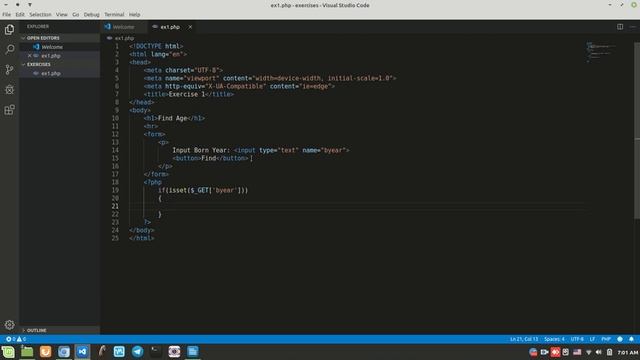Click the minimap code overview
The width and height of the screenshot is (640, 360).
click(600, 51)
